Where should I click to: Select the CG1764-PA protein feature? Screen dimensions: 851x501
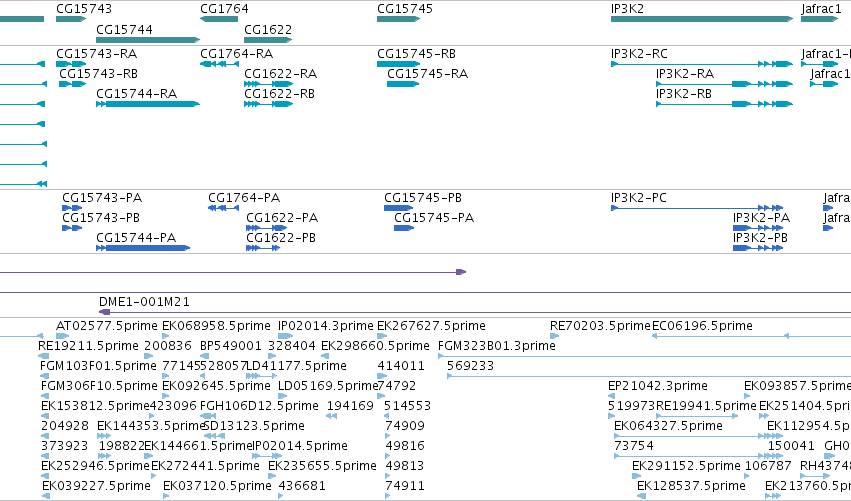[223, 208]
